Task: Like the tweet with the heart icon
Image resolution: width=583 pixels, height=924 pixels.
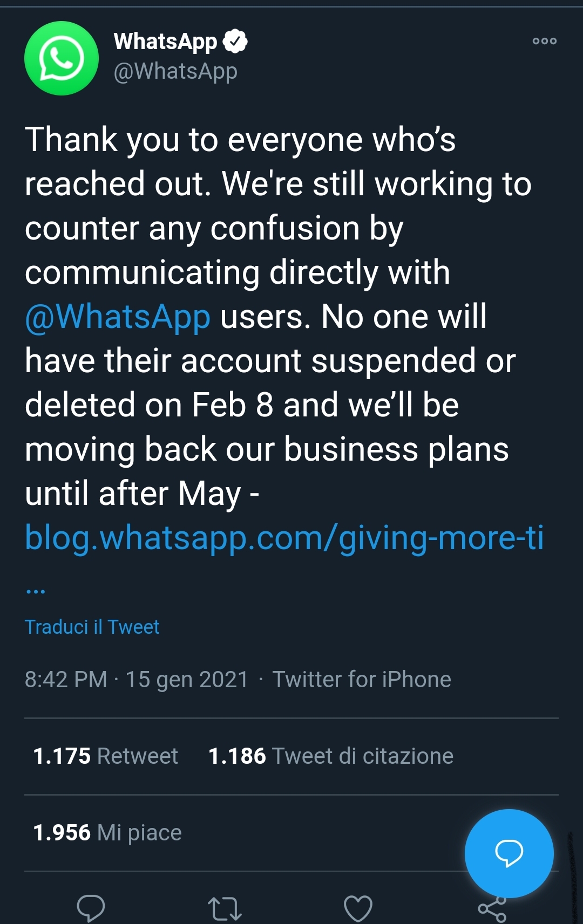Action: [x=358, y=909]
